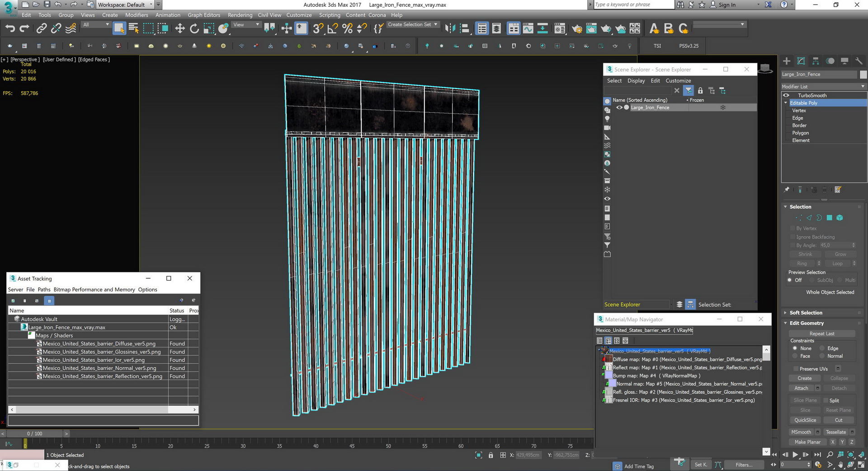This screenshot has width=868, height=471.
Task: Open the Graph Editors menu
Action: (204, 15)
